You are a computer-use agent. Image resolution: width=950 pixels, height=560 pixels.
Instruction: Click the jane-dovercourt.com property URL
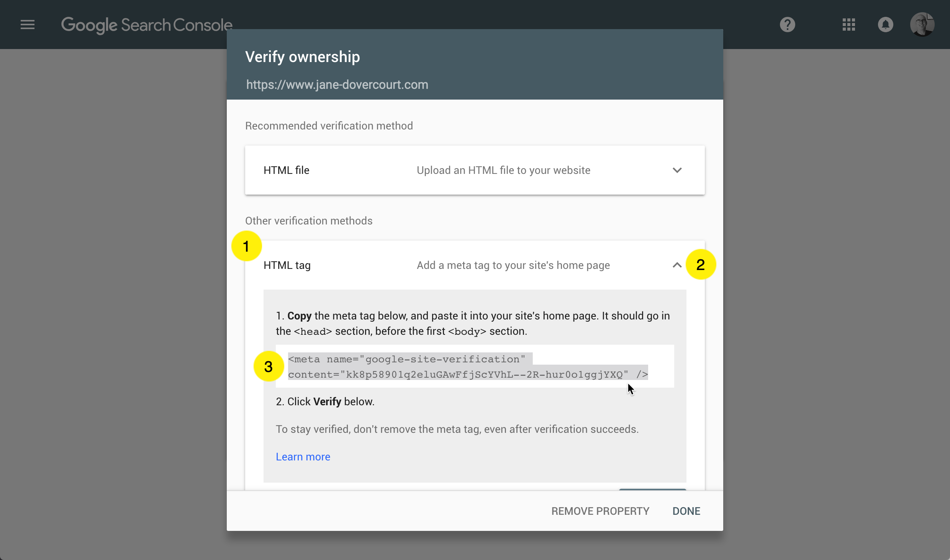(x=337, y=84)
